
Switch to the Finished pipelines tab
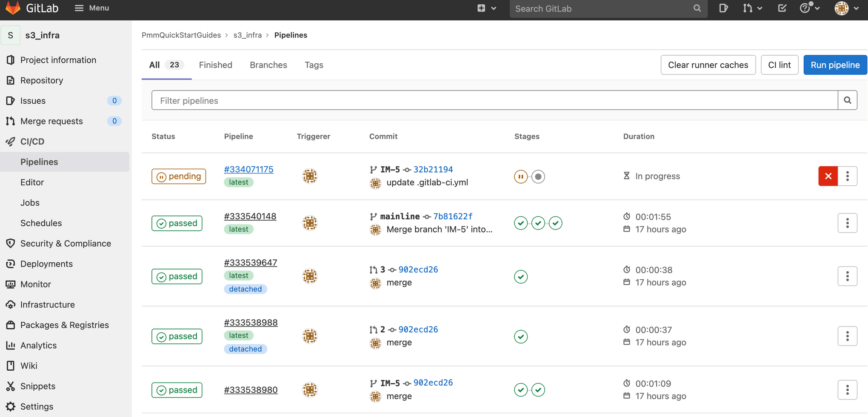click(215, 65)
